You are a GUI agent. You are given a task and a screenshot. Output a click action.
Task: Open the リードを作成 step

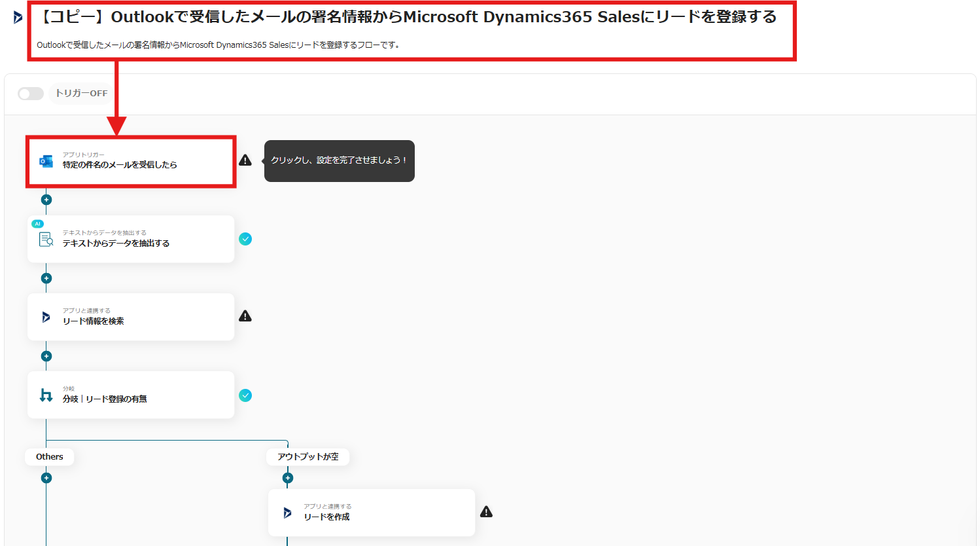[372, 513]
